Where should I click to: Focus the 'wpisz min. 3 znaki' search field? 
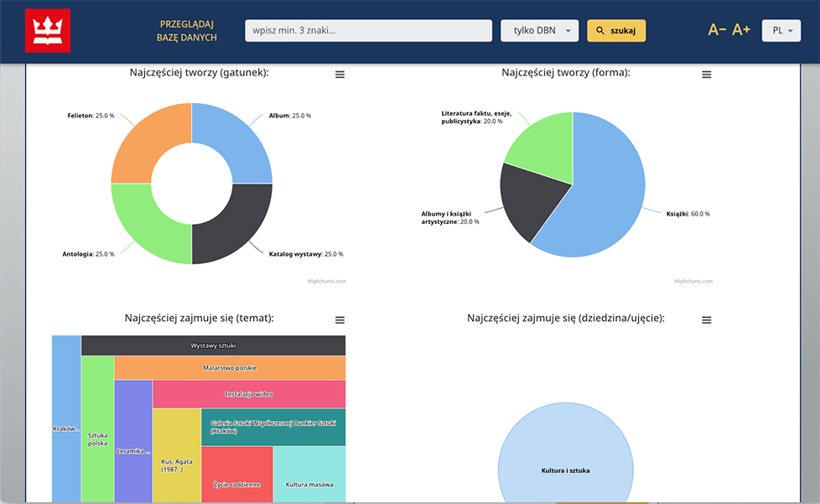point(369,30)
